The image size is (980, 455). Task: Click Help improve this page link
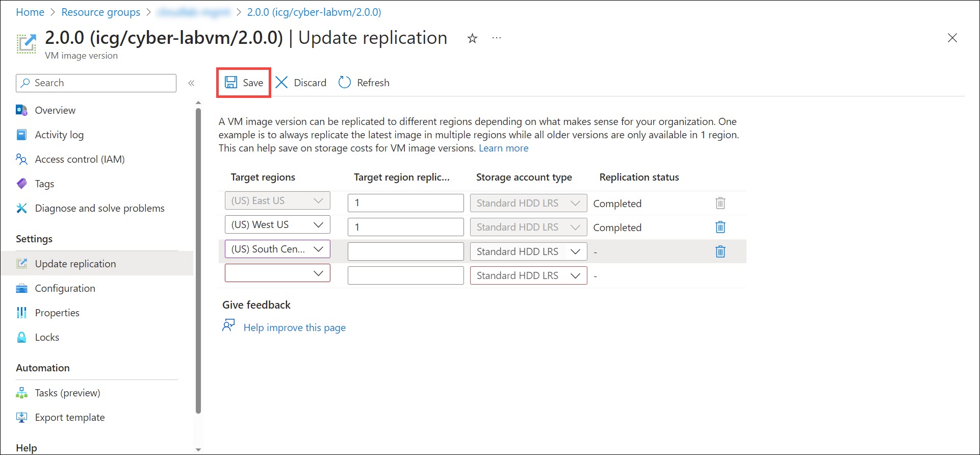point(294,327)
